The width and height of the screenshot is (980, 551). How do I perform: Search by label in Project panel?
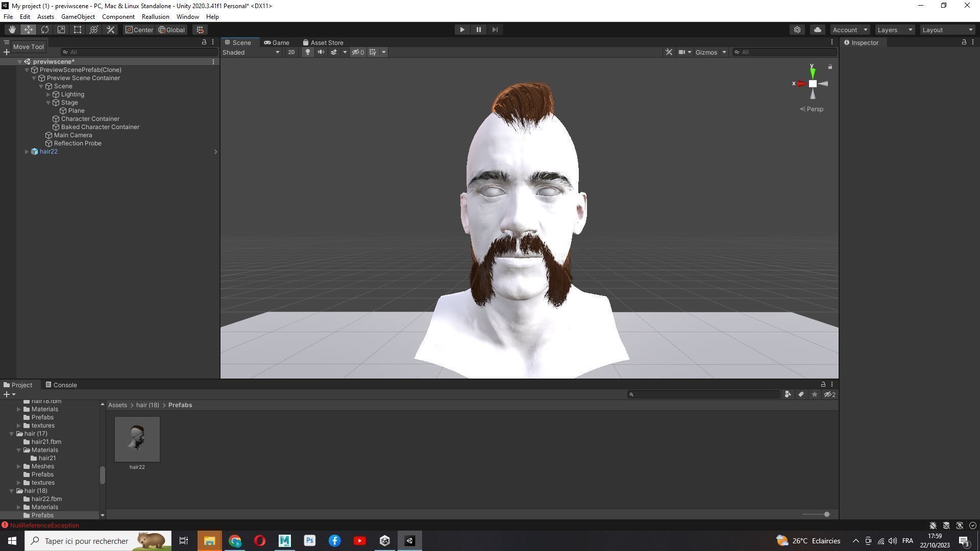click(801, 394)
